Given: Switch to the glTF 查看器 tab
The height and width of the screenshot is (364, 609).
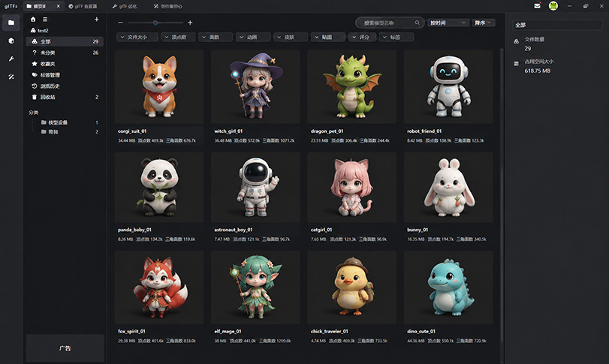Looking at the screenshot, I should [83, 6].
